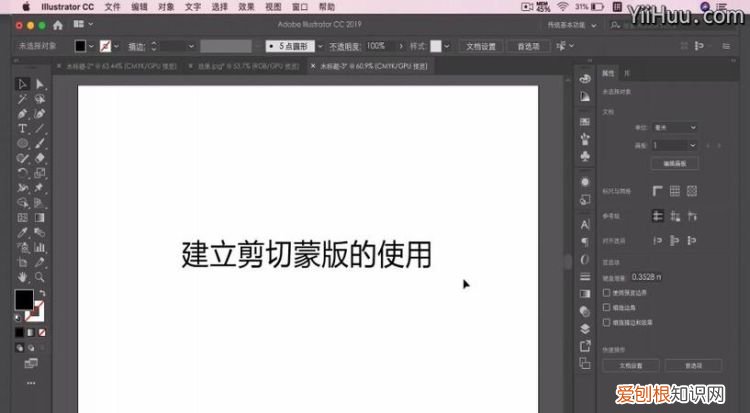This screenshot has height=413, width=750.
Task: Select the Width/Warp tool
Action: point(22,188)
